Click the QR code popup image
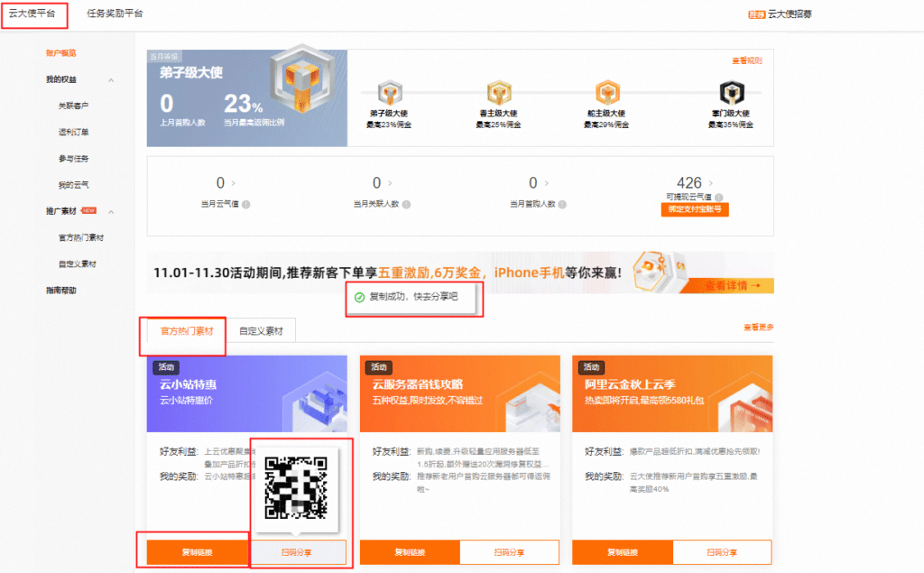This screenshot has width=924, height=573. (296, 488)
